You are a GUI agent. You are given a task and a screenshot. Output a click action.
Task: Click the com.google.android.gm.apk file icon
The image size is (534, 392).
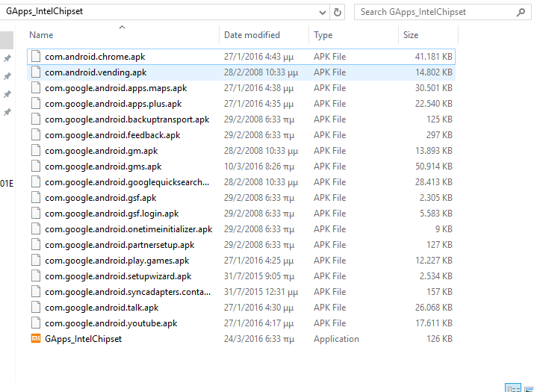pyautogui.click(x=36, y=151)
